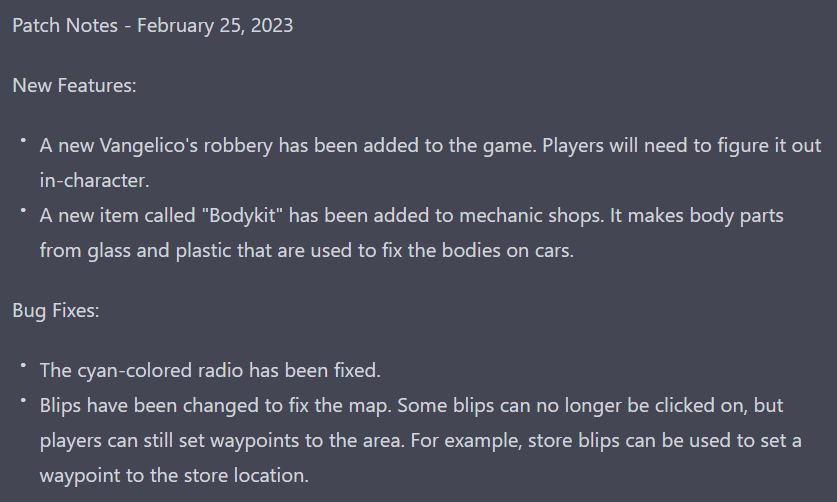Click the bullet before the Blips paragraph

(22, 401)
